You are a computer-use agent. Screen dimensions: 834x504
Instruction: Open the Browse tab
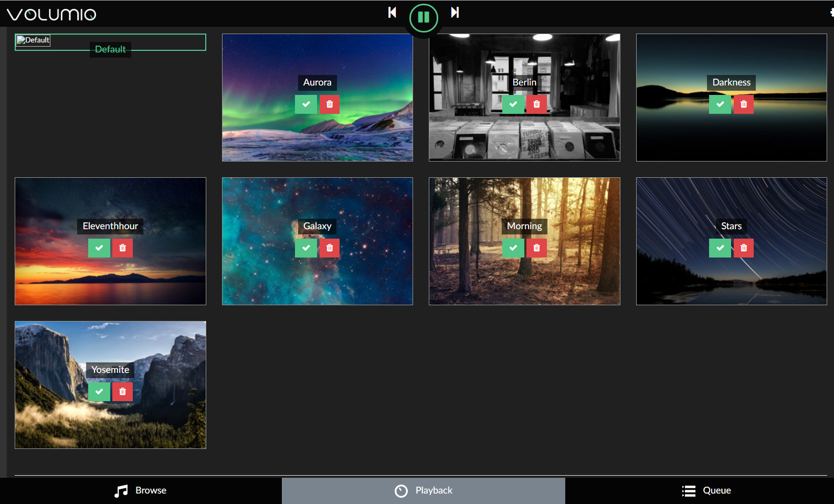click(x=141, y=491)
